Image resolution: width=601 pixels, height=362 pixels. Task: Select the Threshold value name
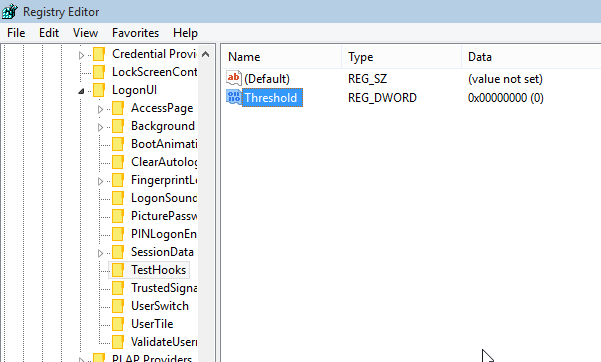(x=272, y=98)
